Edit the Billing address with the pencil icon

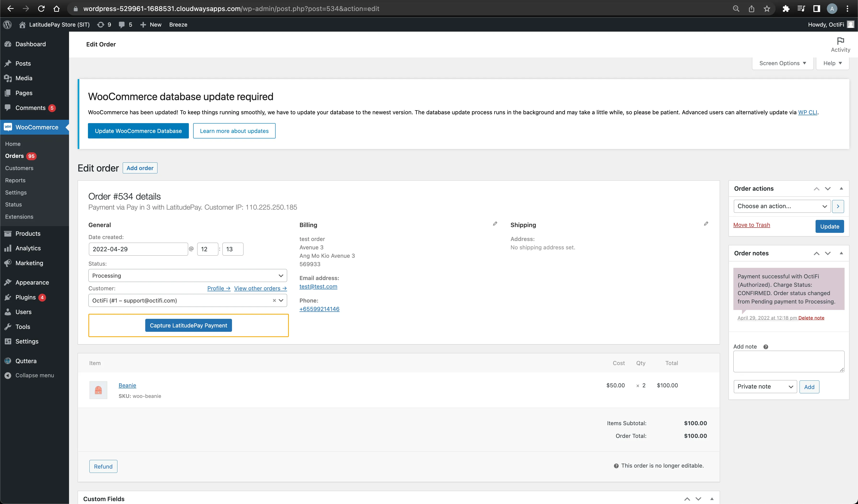[x=495, y=223]
